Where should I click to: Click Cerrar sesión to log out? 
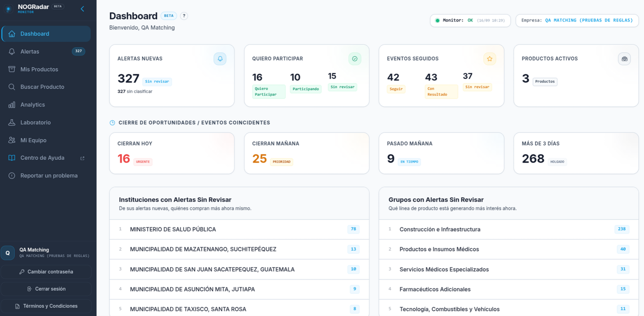46,289
